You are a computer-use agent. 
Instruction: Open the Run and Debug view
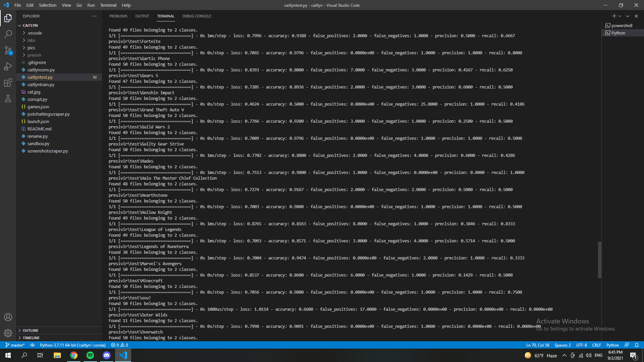(x=8, y=66)
